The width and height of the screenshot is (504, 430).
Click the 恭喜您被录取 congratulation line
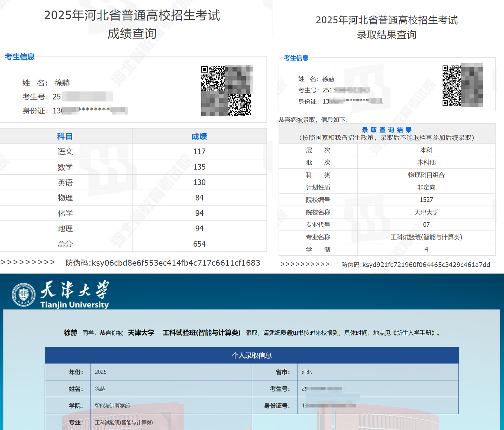click(x=313, y=120)
